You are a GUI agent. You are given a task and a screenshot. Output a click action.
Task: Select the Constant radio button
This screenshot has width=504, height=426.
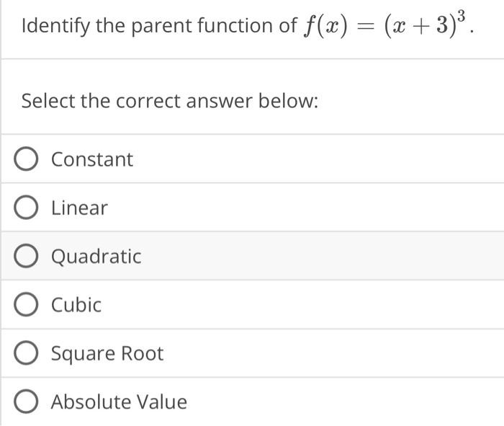pos(26,159)
